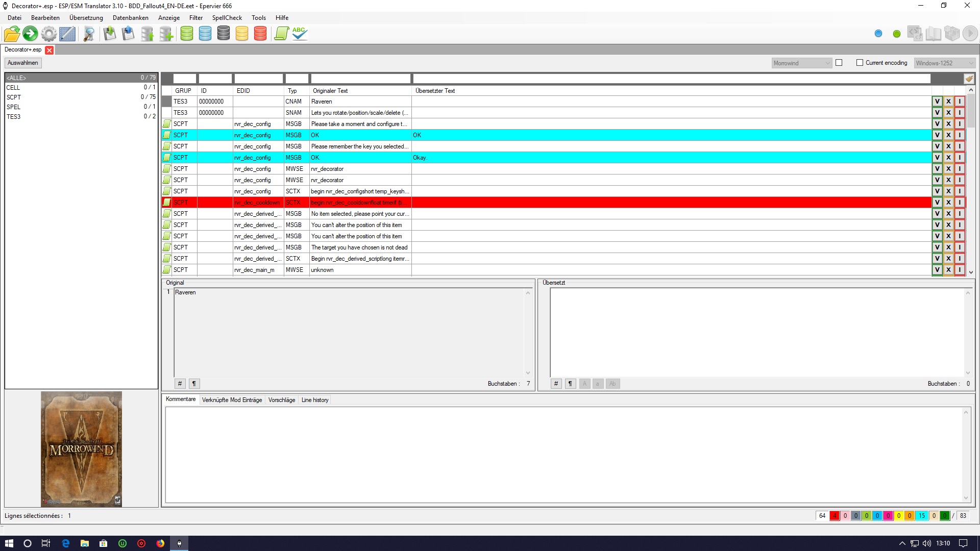Click the ABC spell check icon
980x551 pixels.
300,34
